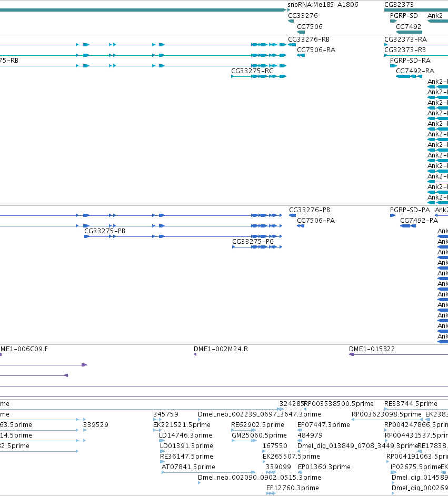Click the CG7506-PA protein glyph
Image resolution: width=448 pixels, height=496 pixels.
coord(301,226)
